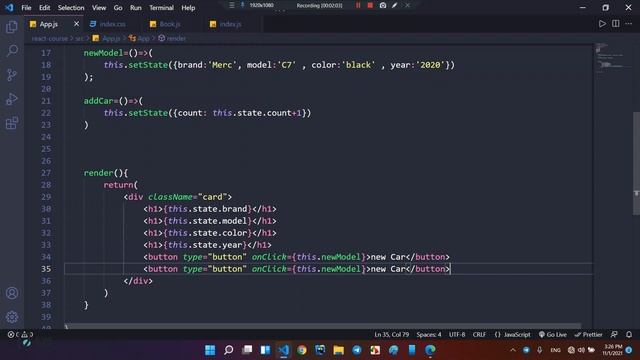The height and width of the screenshot is (360, 640).
Task: Open Telegram from the taskbar
Action: click(x=357, y=350)
